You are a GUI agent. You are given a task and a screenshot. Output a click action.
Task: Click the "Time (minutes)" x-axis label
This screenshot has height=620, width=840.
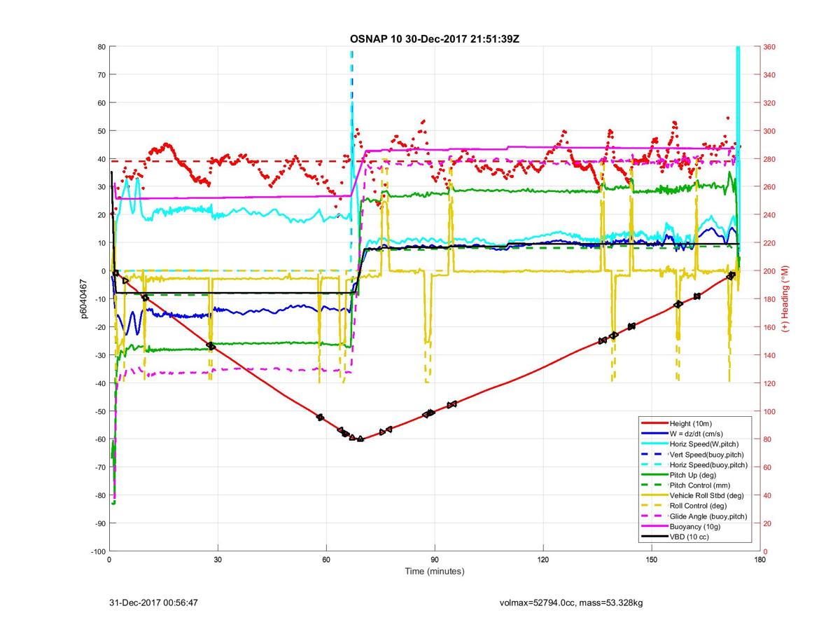point(434,572)
